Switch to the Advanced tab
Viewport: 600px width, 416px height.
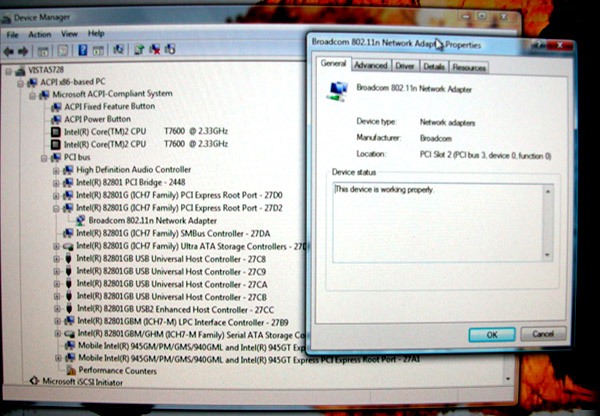pos(371,66)
